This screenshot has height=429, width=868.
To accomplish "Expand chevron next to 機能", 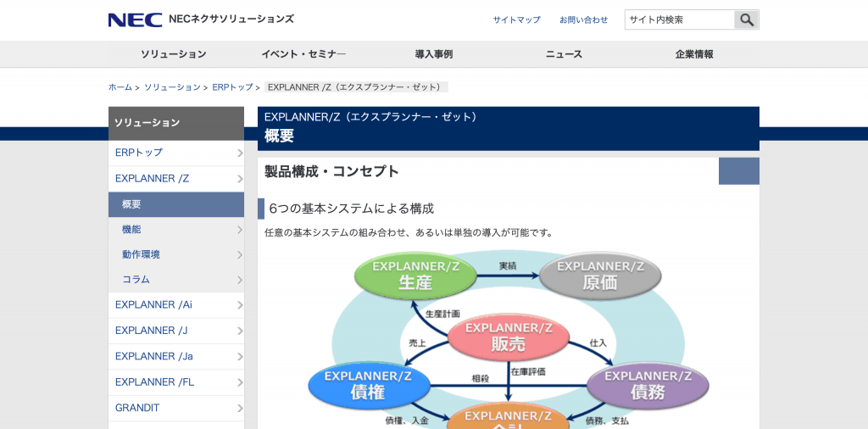I will coord(240,230).
